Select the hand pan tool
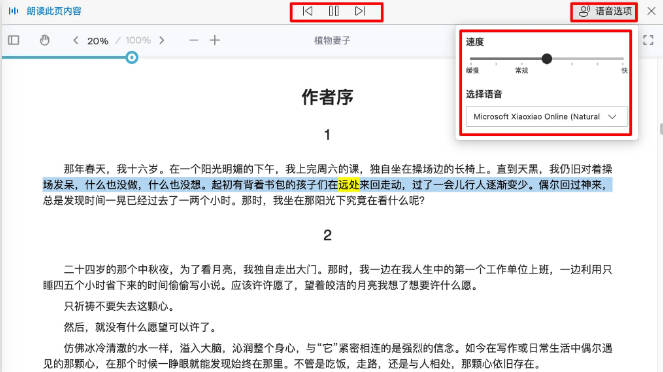This screenshot has width=663, height=372. (44, 40)
